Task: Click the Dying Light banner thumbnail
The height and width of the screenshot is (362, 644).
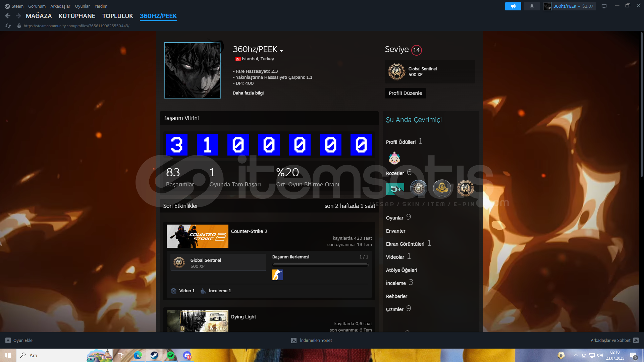Action: click(x=197, y=321)
